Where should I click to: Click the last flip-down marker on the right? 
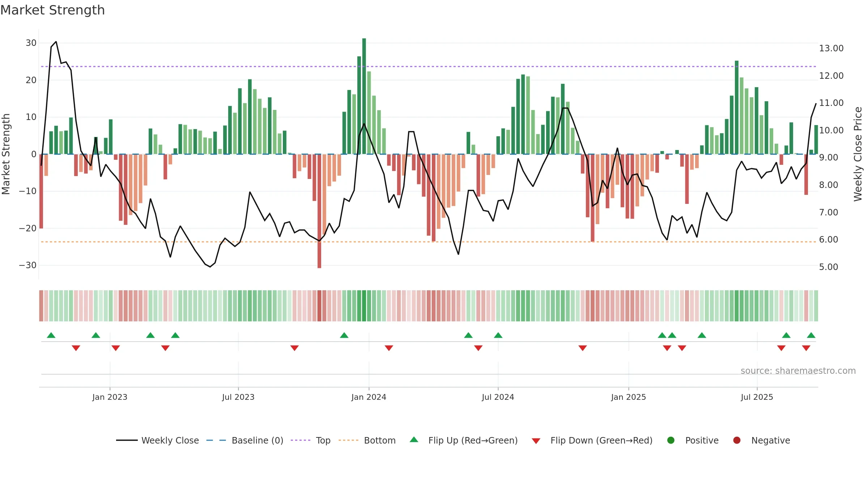point(806,348)
